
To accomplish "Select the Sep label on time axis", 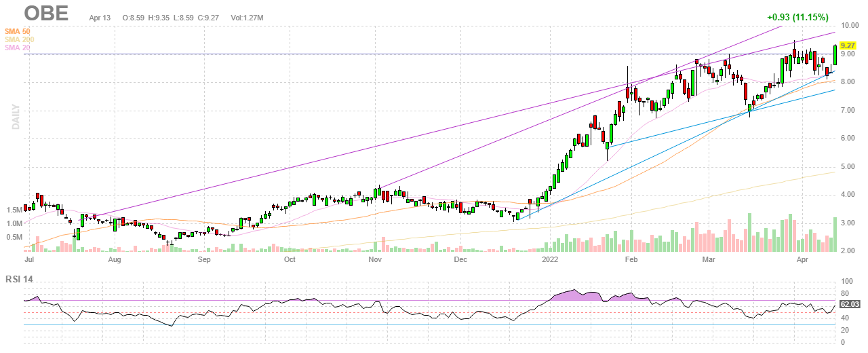I will [x=204, y=259].
